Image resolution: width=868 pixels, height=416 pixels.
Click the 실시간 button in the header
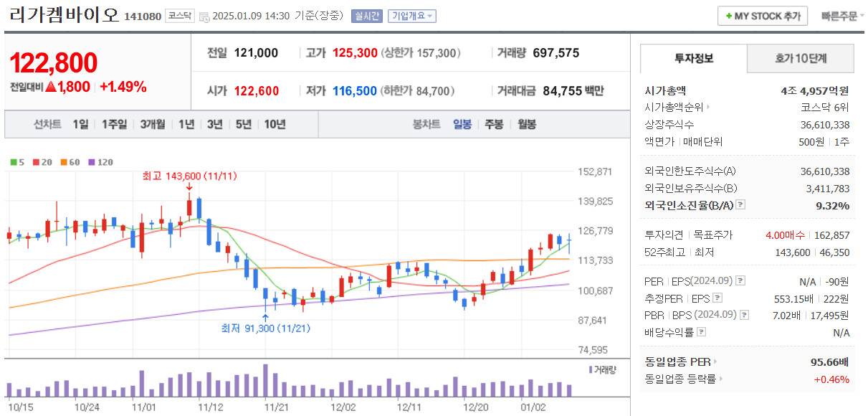coord(368,16)
